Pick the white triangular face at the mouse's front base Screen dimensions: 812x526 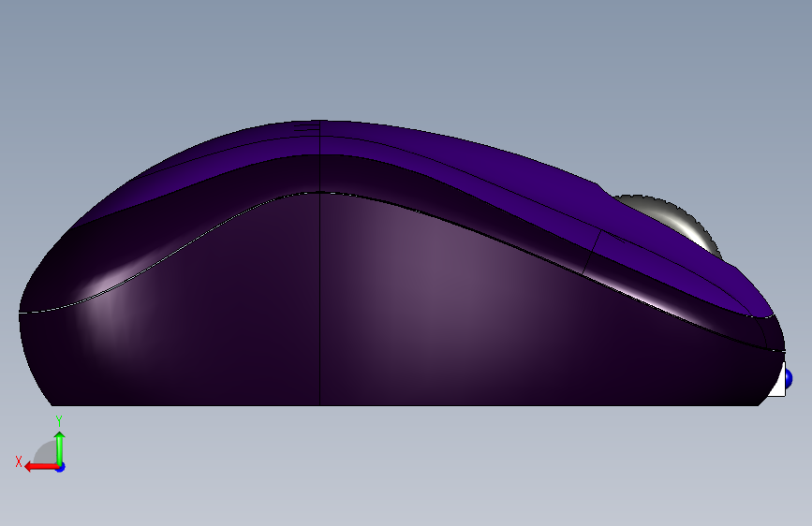[x=778, y=386]
